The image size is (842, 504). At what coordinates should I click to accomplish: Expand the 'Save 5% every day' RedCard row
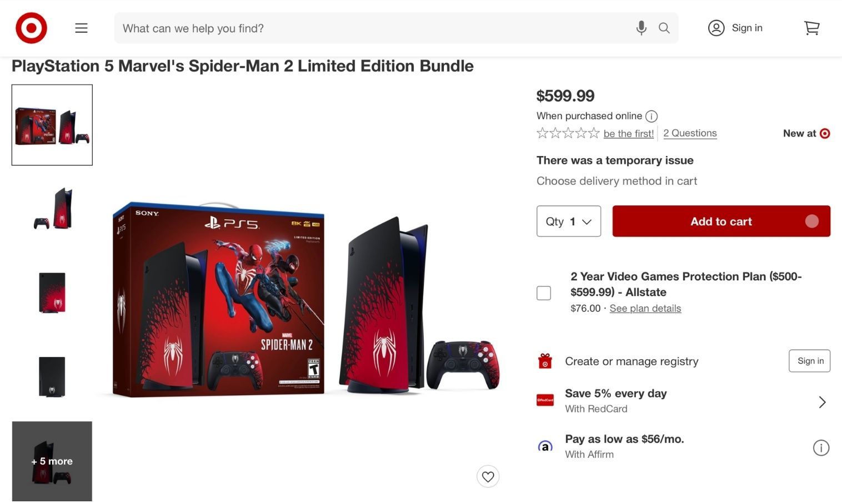pyautogui.click(x=822, y=402)
